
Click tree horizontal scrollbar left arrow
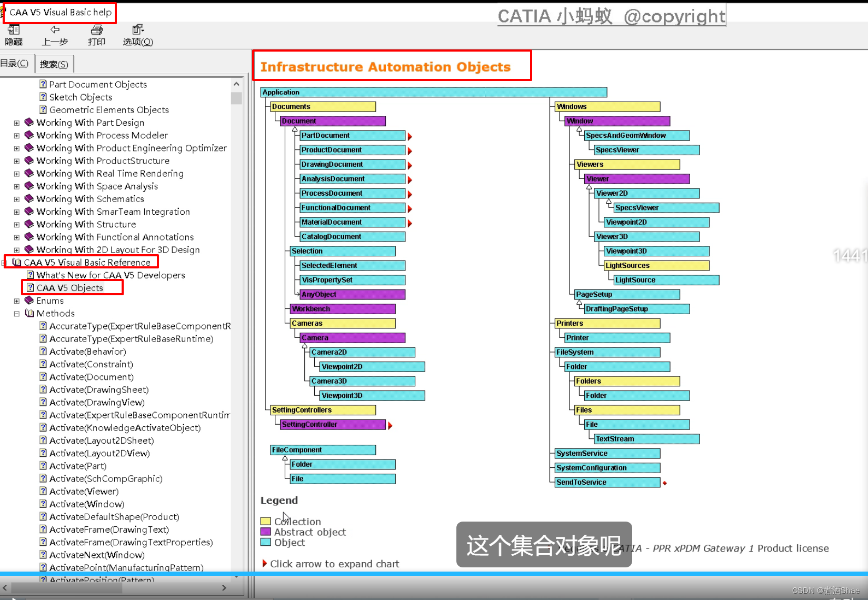(5, 587)
